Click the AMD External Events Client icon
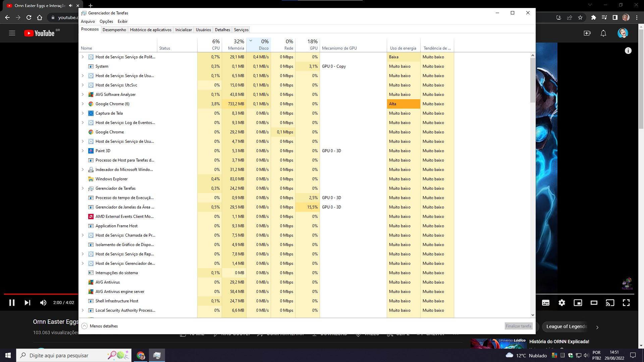The image size is (644, 362). (91, 217)
